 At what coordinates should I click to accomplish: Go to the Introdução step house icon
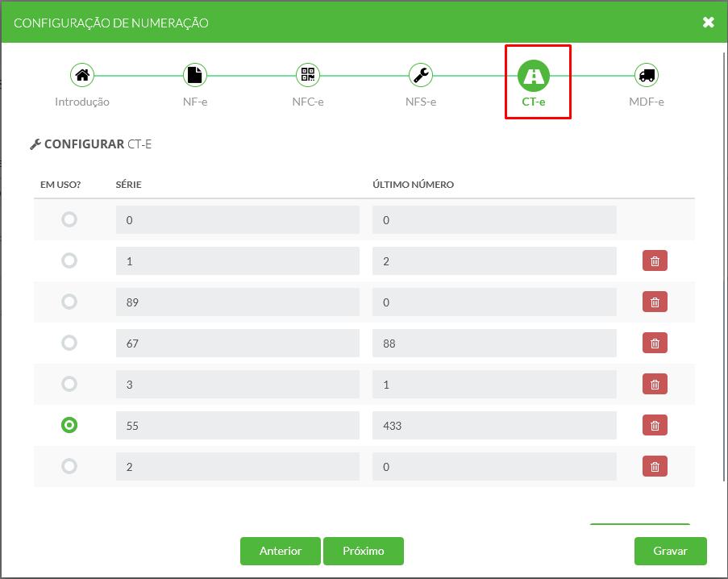82,75
